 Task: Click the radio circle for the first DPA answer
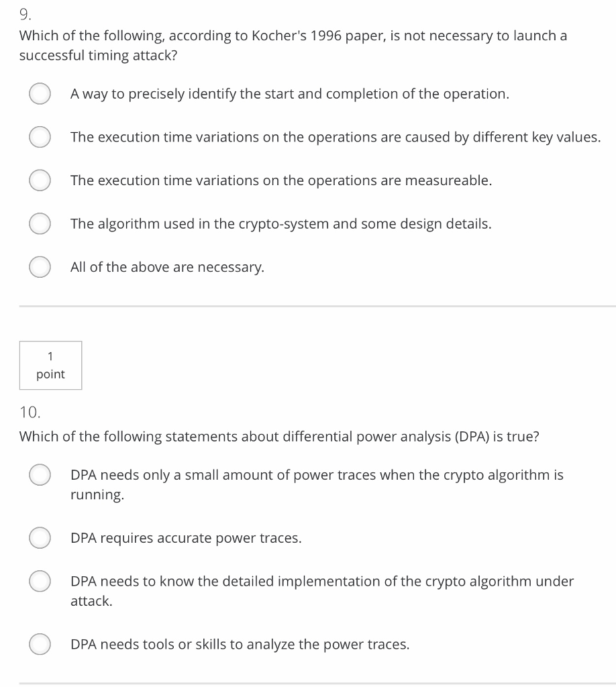[40, 474]
